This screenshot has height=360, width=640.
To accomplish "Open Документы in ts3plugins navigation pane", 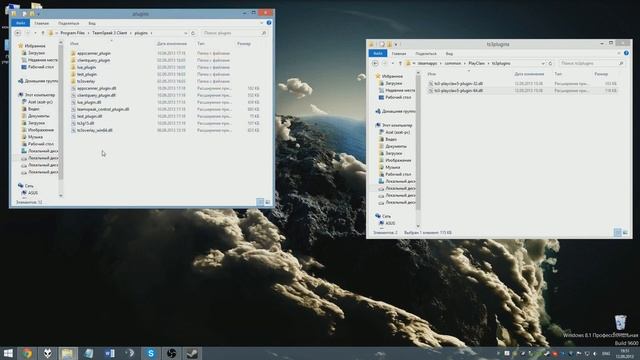I will 396,146.
